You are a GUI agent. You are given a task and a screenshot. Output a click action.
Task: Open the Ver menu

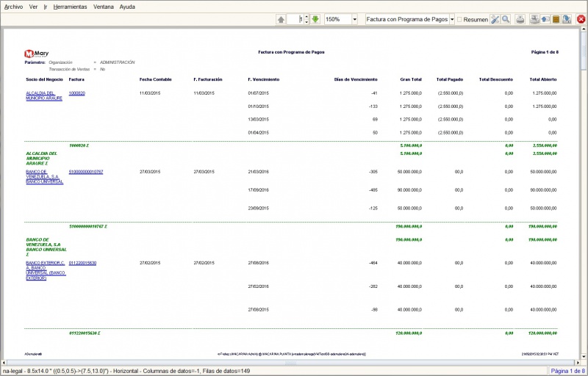(x=33, y=7)
